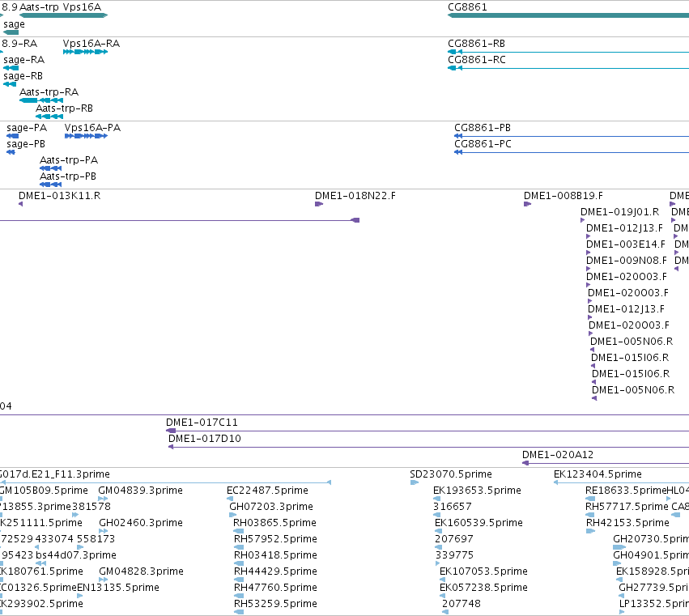Click the 316657 EST label
Screen dimensions: 689x616
coord(452,507)
